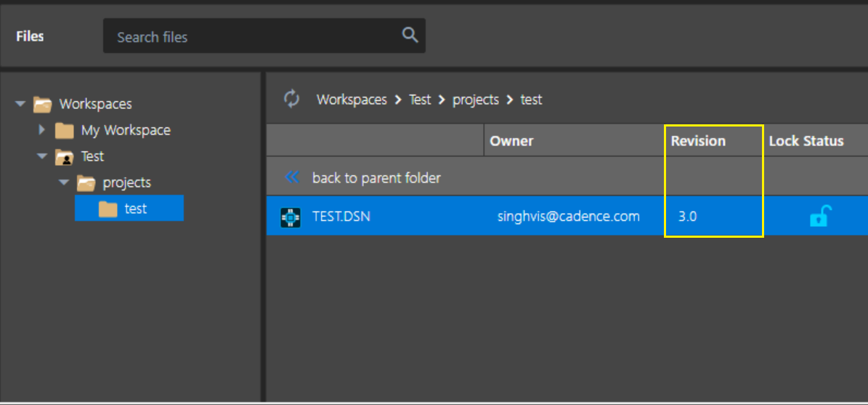Click the search magnifier icon
Viewport: 868px width, 405px height.
click(410, 35)
